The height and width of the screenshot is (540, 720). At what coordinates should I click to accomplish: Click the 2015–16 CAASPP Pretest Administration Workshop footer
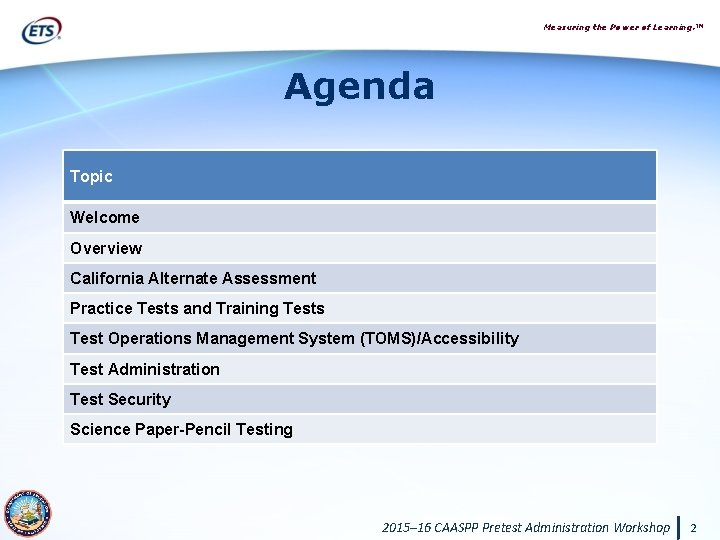526,527
